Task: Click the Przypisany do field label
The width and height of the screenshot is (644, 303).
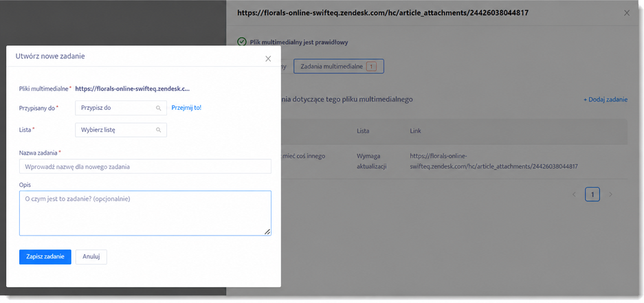Action: pos(38,108)
